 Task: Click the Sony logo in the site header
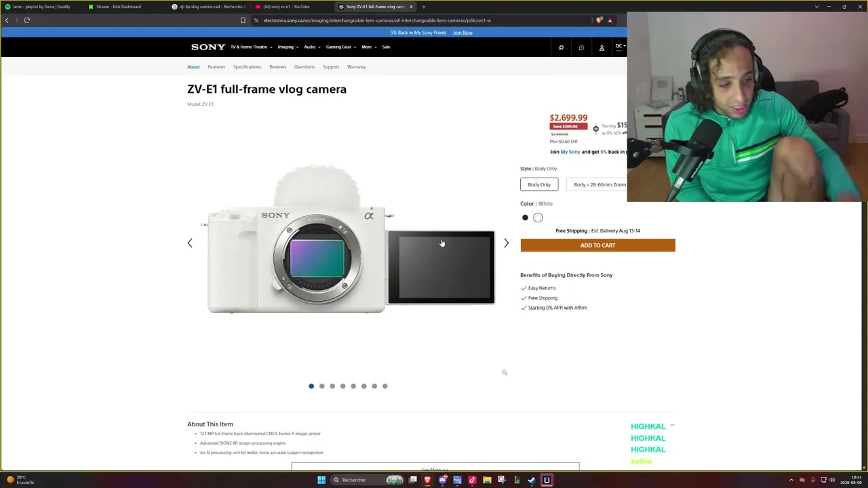[x=208, y=47]
